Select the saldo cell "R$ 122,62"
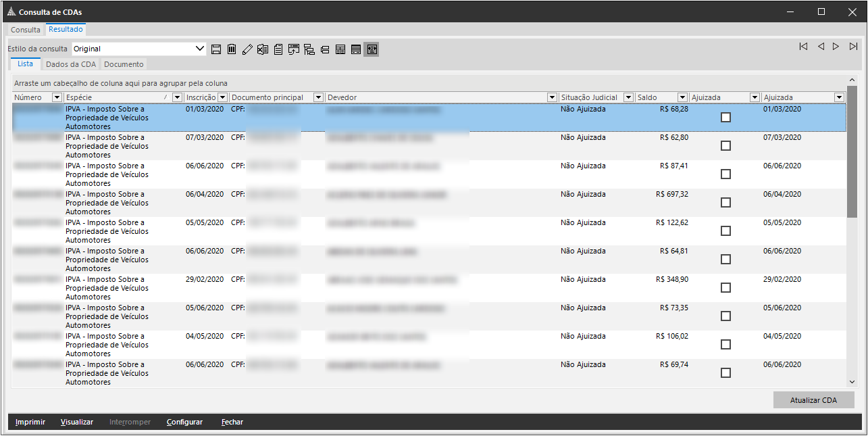This screenshot has width=868, height=436. tap(672, 222)
